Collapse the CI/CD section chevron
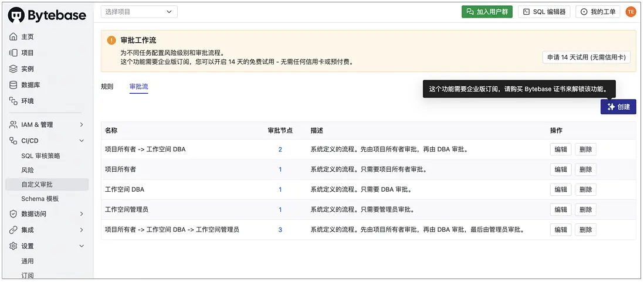This screenshot has height=282, width=644. (82, 141)
